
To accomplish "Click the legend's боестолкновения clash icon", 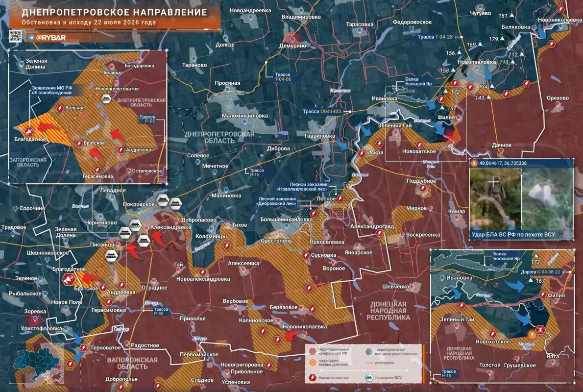I will coord(313,378).
